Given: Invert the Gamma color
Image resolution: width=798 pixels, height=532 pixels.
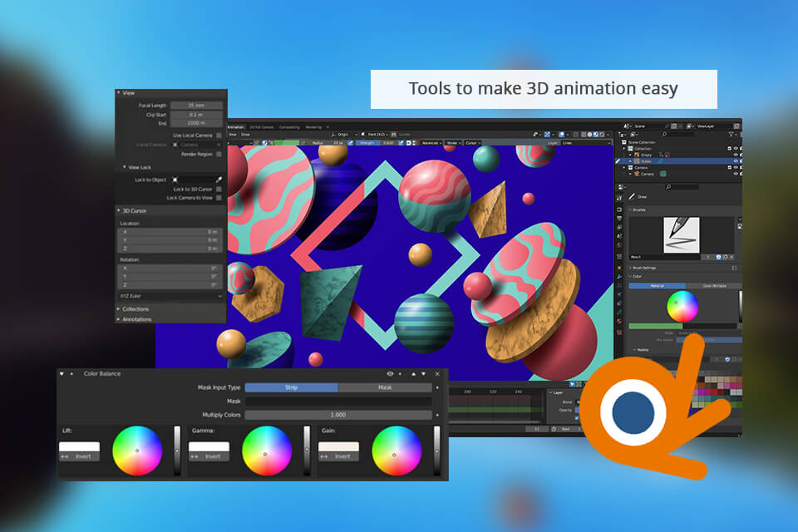Looking at the screenshot, I should [x=209, y=456].
